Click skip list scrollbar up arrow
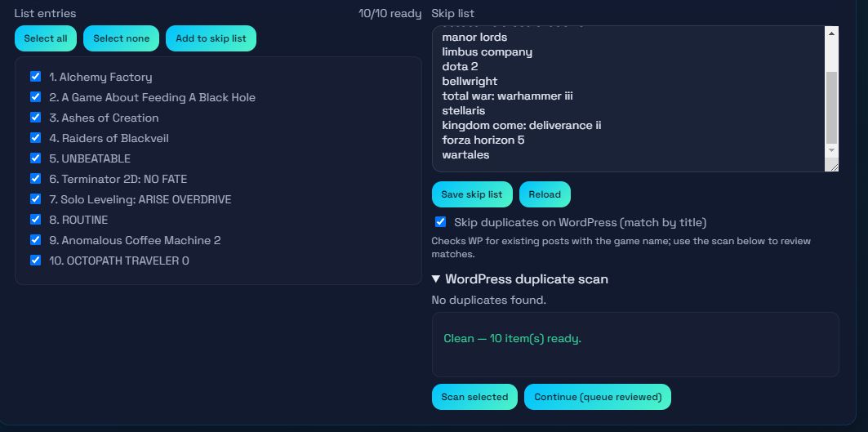Viewport: 868px width, 432px height. tap(831, 33)
